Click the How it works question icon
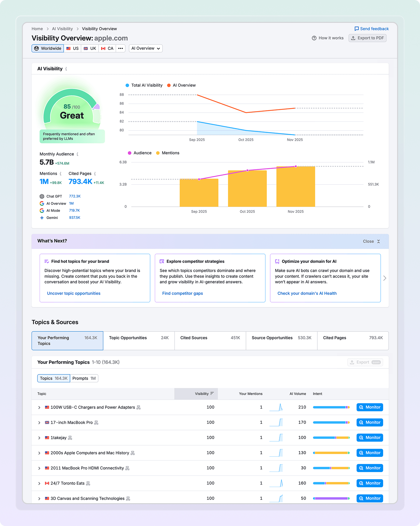Viewport: 420px width, 526px height. pos(314,38)
